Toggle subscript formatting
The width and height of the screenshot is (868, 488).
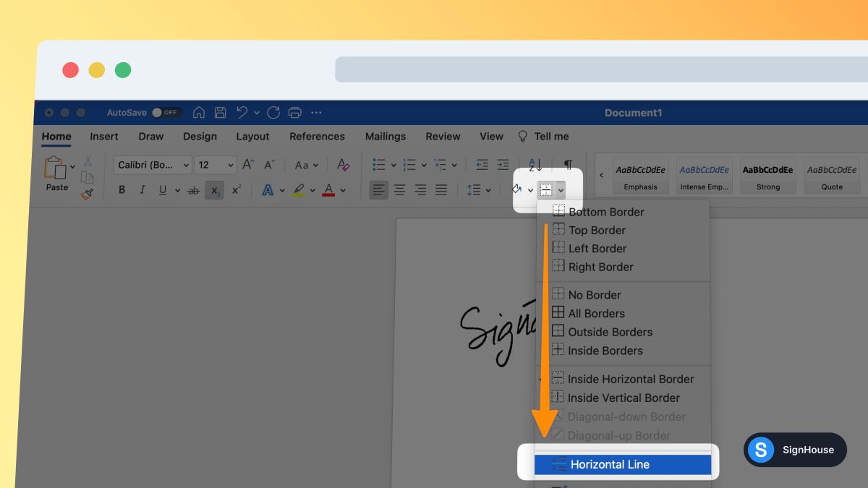[214, 189]
